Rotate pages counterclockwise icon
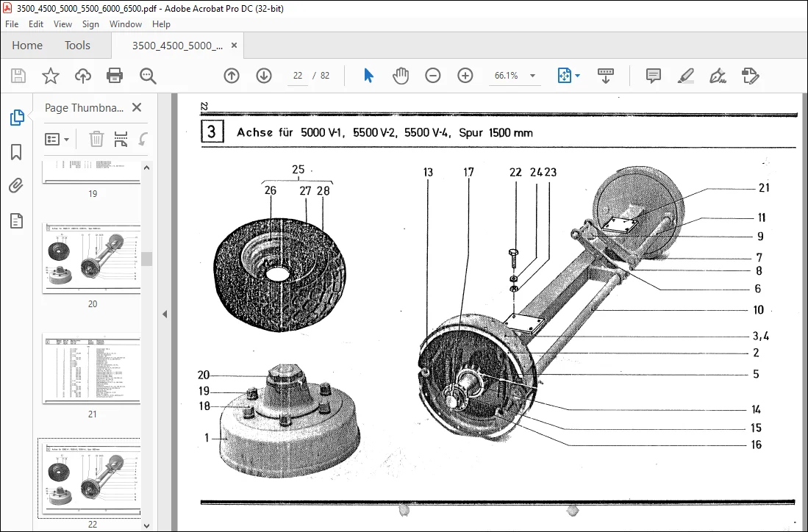Screen dimensions: 808x532 coord(143,139)
